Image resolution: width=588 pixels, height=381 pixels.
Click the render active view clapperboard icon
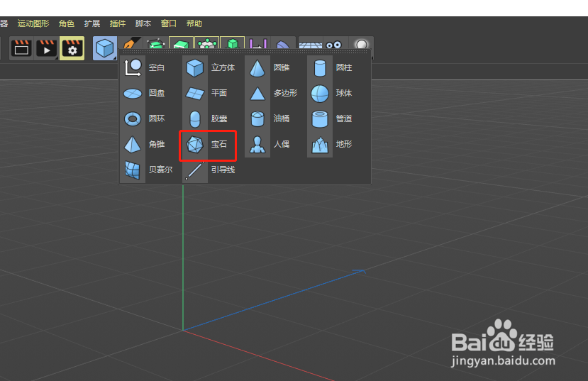tap(21, 48)
